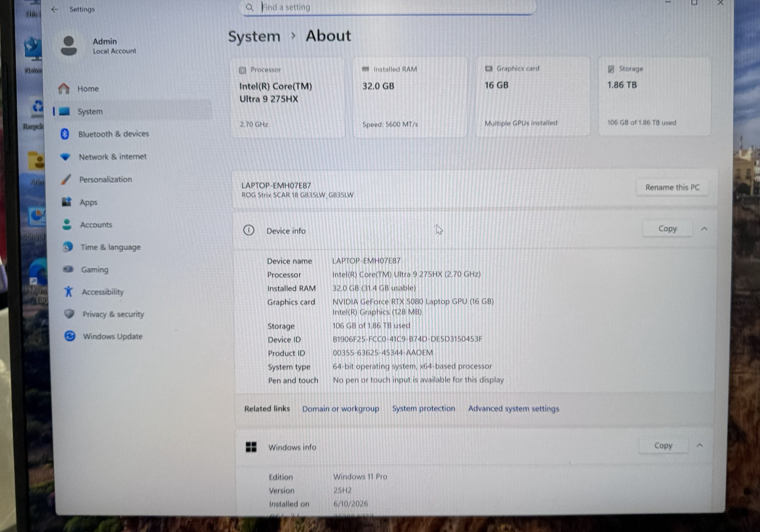Open Advanced system settings link

tap(513, 409)
